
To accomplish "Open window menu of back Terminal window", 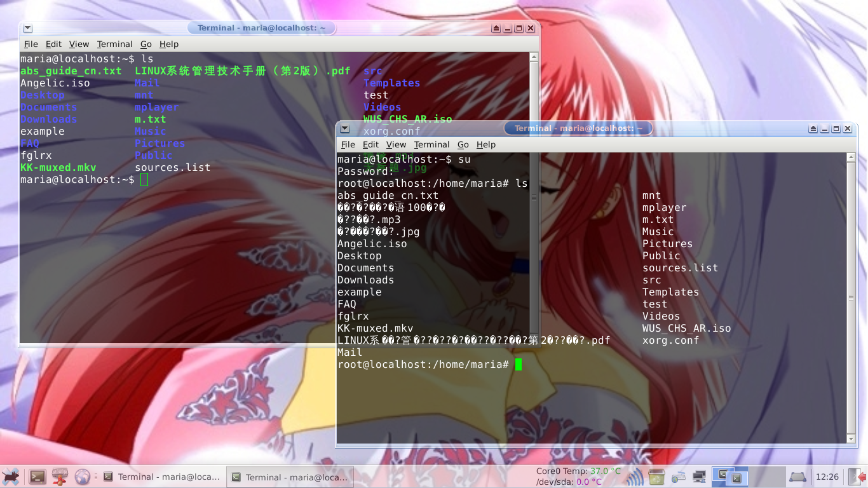I will [x=27, y=28].
